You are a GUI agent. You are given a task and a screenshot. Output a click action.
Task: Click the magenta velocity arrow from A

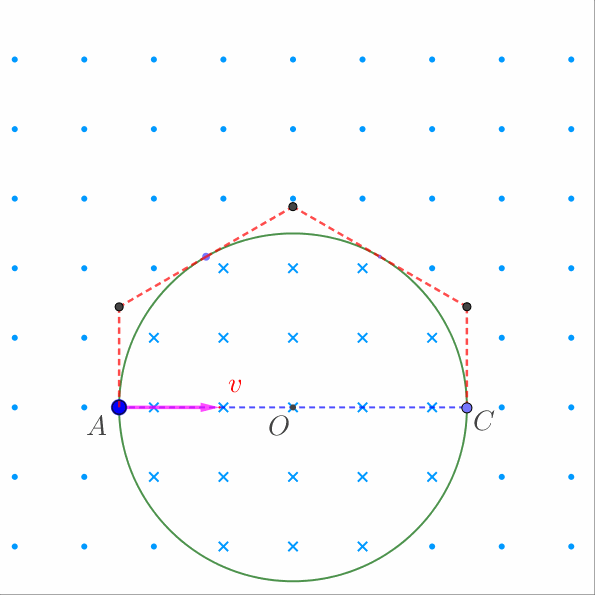click(x=171, y=407)
